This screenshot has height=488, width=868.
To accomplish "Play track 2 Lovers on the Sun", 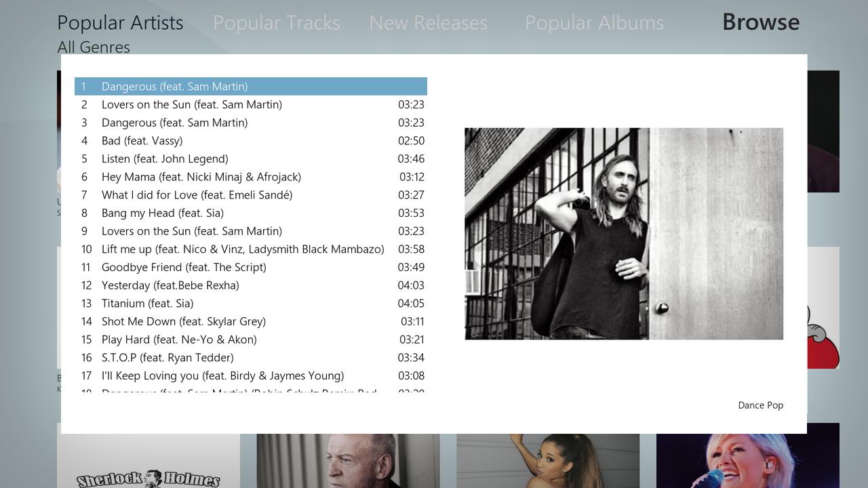I will point(251,104).
